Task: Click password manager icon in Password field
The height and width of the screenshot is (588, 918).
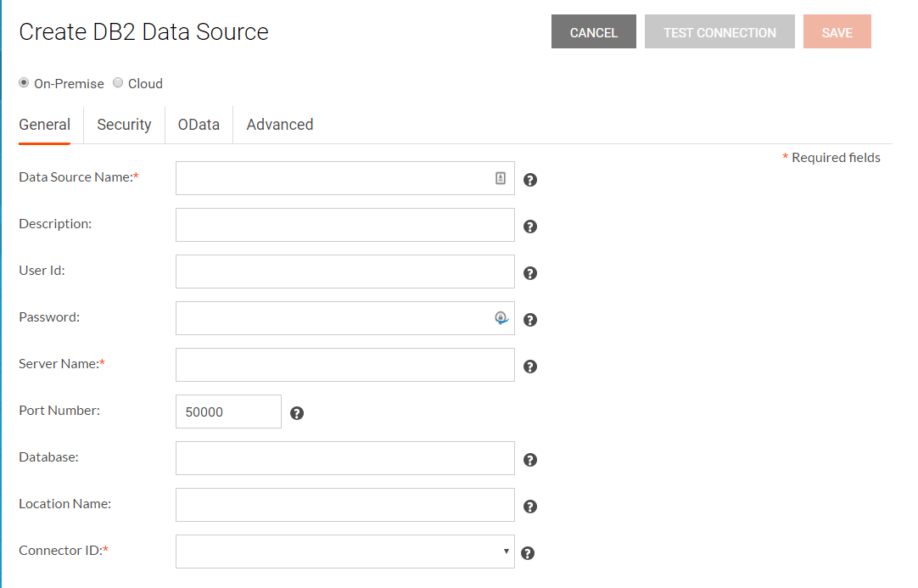Action: click(501, 318)
